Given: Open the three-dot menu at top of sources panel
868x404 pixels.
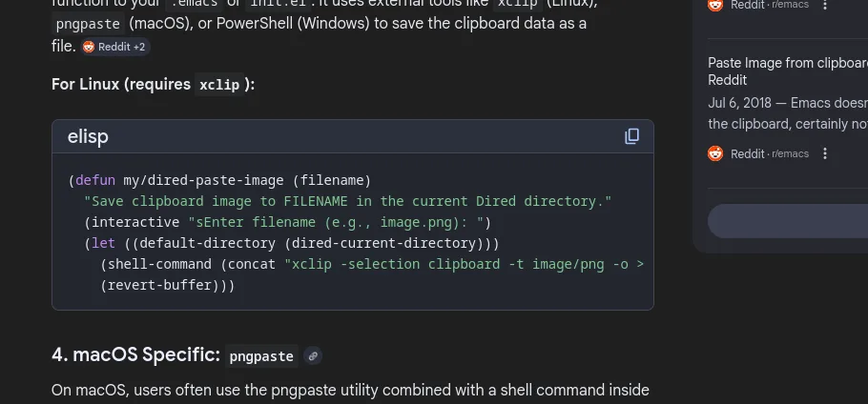Looking at the screenshot, I should point(825,5).
